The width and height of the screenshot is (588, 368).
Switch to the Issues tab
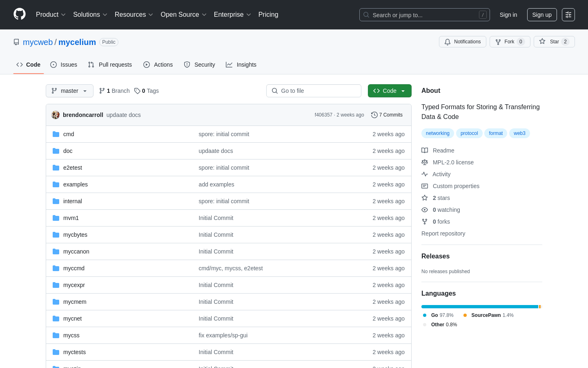coord(64,65)
